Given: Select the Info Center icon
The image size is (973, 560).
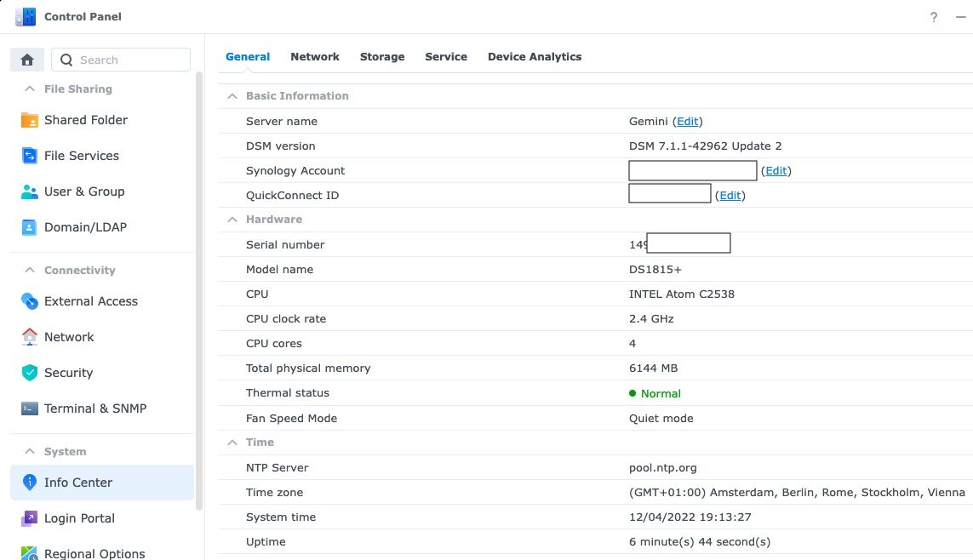Looking at the screenshot, I should pyautogui.click(x=29, y=483).
